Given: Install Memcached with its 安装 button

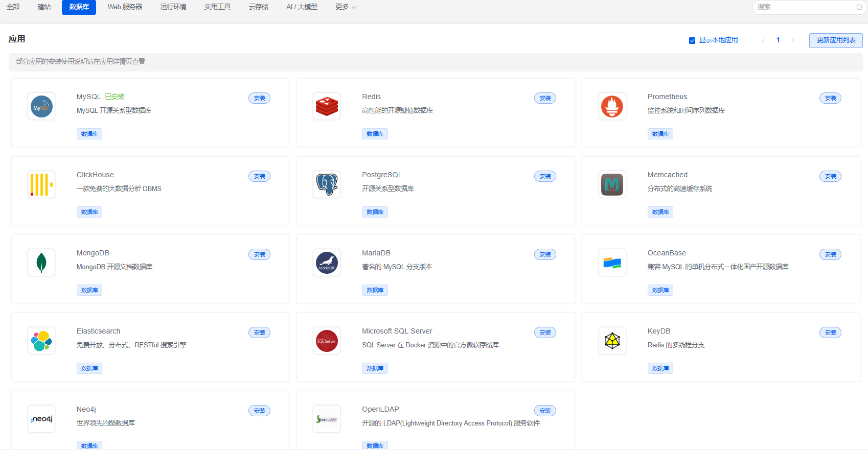Looking at the screenshot, I should [831, 176].
